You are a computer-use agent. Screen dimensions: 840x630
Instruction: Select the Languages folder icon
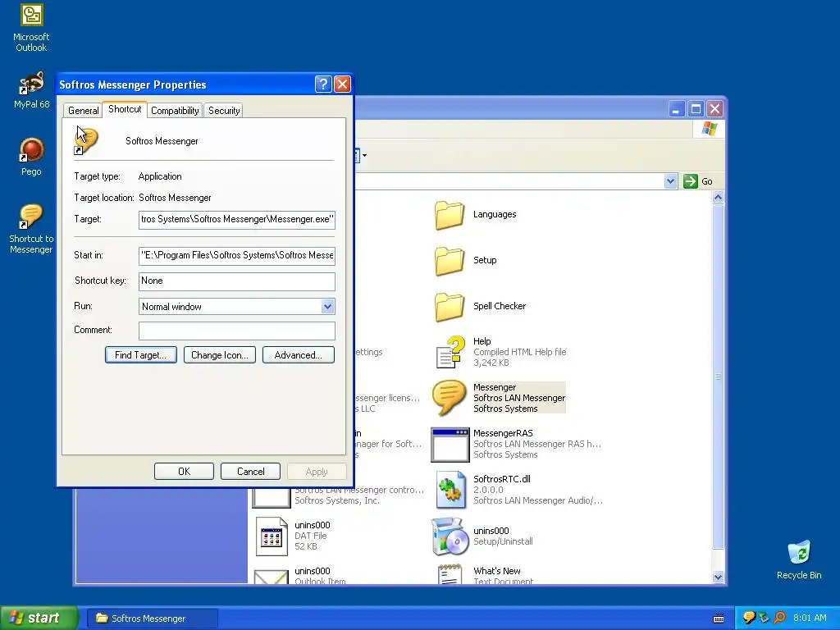pyautogui.click(x=449, y=215)
